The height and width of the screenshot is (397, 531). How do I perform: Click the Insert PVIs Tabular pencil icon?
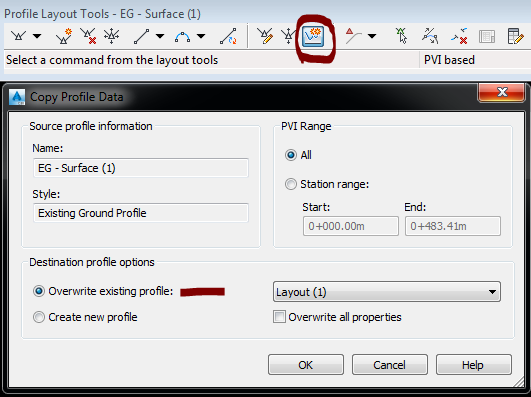click(265, 36)
